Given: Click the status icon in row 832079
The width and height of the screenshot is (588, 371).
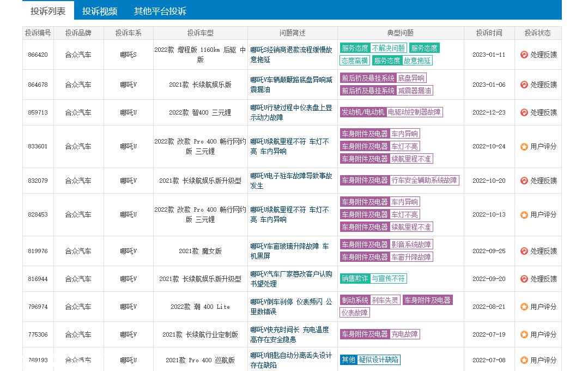Looking at the screenshot, I should click(524, 181).
